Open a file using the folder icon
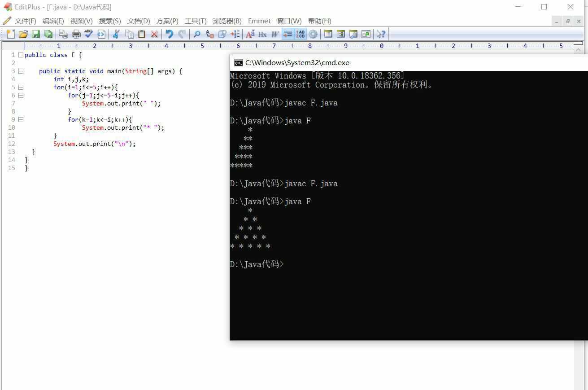Image resolution: width=588 pixels, height=390 pixels. tap(23, 34)
